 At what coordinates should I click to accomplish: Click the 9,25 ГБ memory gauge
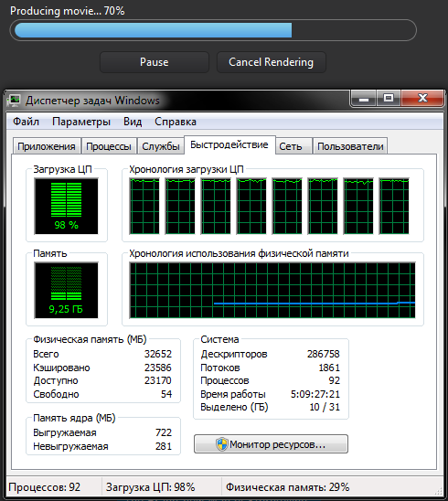[67, 290]
